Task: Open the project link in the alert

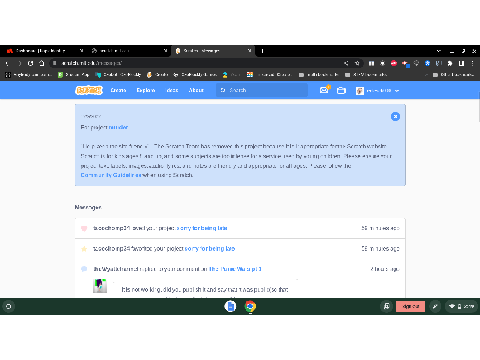Action: pos(118,127)
